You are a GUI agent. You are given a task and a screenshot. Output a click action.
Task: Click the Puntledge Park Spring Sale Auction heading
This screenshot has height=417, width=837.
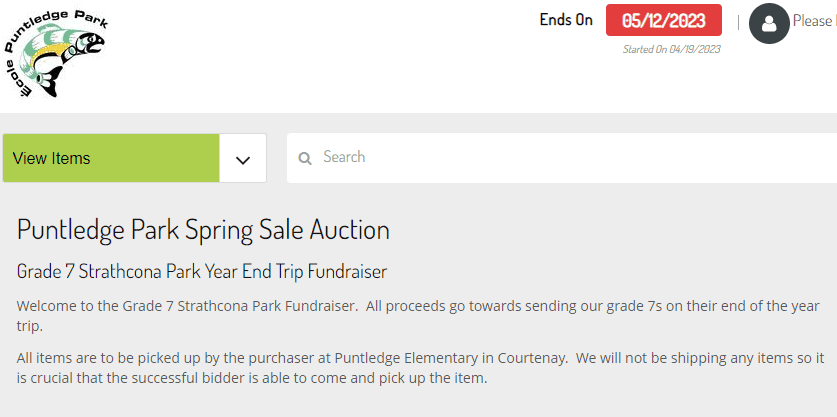click(203, 230)
